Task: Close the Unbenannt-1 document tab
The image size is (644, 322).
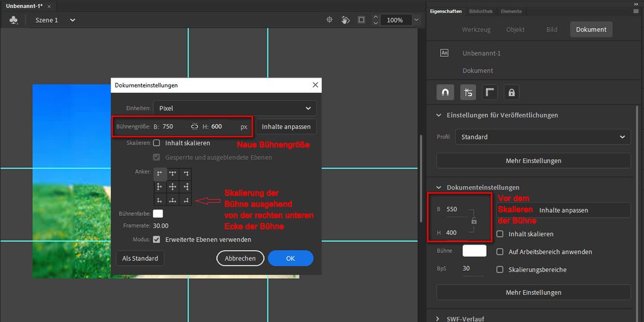Action: click(49, 7)
